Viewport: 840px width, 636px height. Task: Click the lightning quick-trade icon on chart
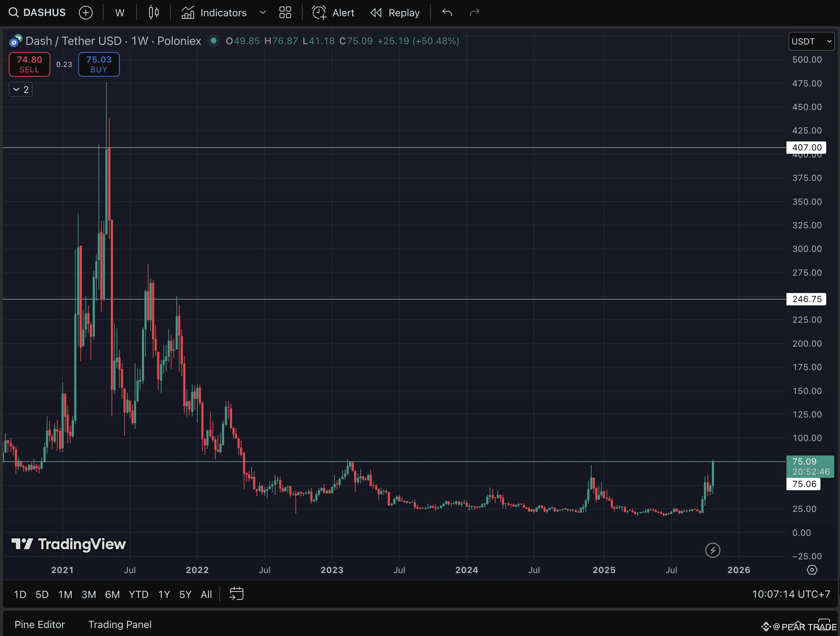pyautogui.click(x=713, y=550)
